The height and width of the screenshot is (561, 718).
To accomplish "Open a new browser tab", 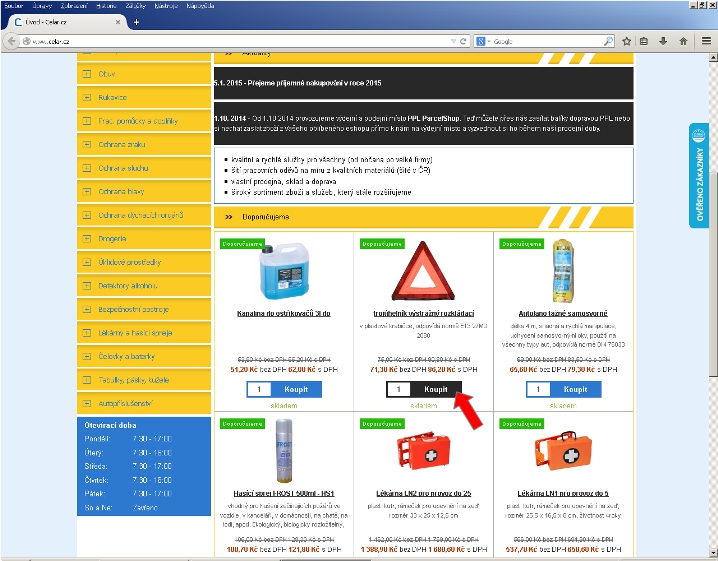I will [136, 22].
